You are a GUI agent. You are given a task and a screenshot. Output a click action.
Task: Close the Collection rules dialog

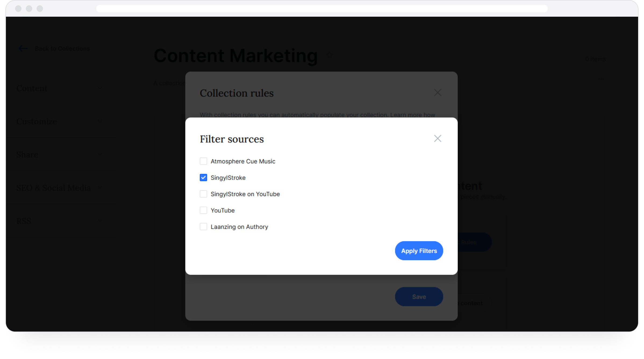pyautogui.click(x=438, y=93)
